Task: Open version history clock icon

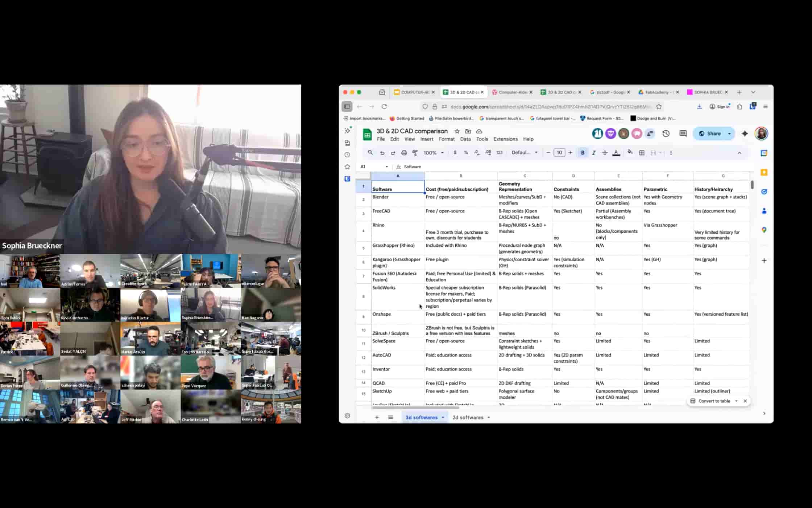Action: tap(666, 134)
